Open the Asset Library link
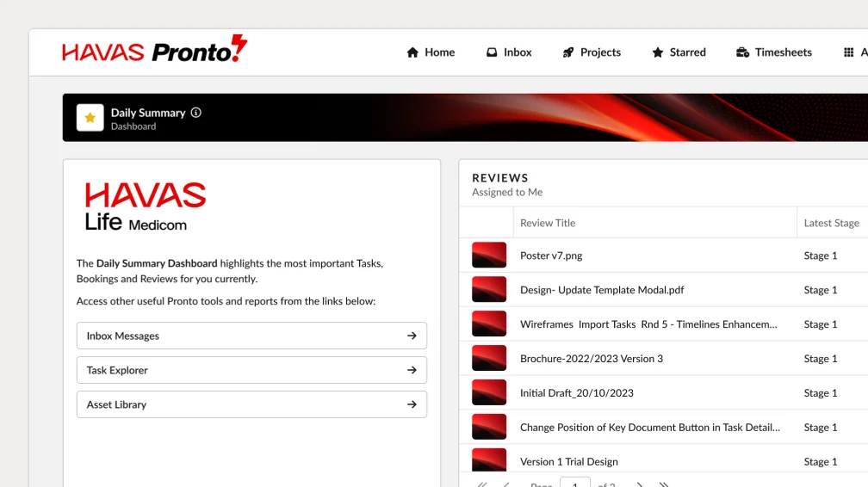The width and height of the screenshot is (868, 487). point(251,404)
